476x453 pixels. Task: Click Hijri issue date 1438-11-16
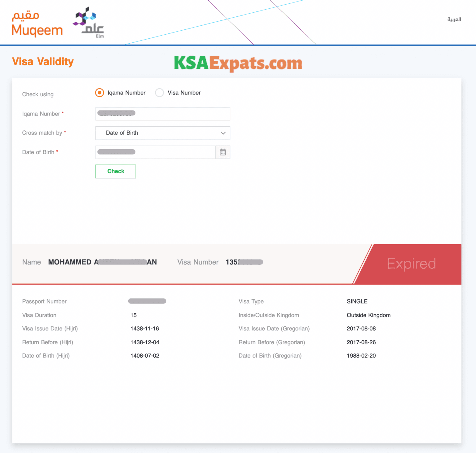point(145,329)
